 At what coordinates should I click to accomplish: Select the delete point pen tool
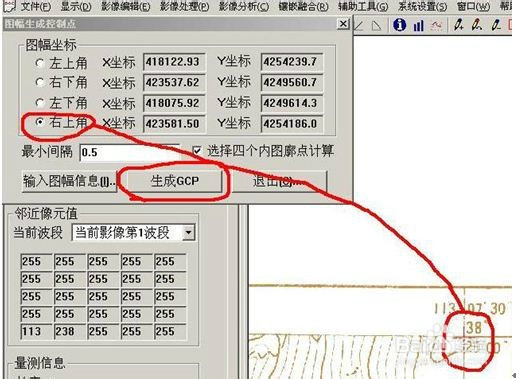(496, 25)
